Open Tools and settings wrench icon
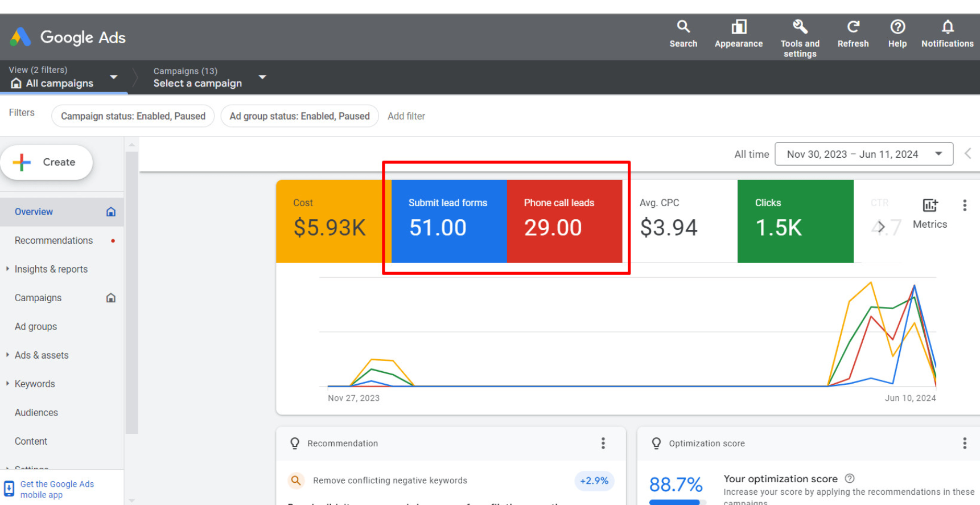Image resolution: width=980 pixels, height=505 pixels. [x=800, y=27]
